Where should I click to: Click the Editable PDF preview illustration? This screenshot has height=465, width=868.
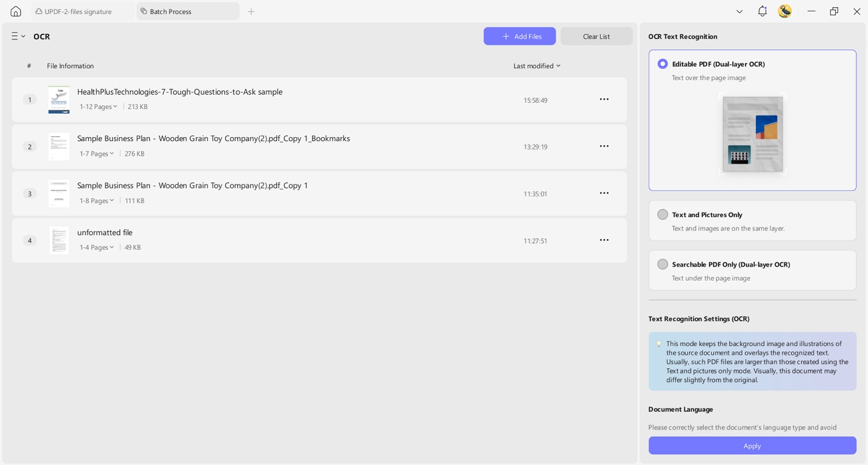pos(752,134)
